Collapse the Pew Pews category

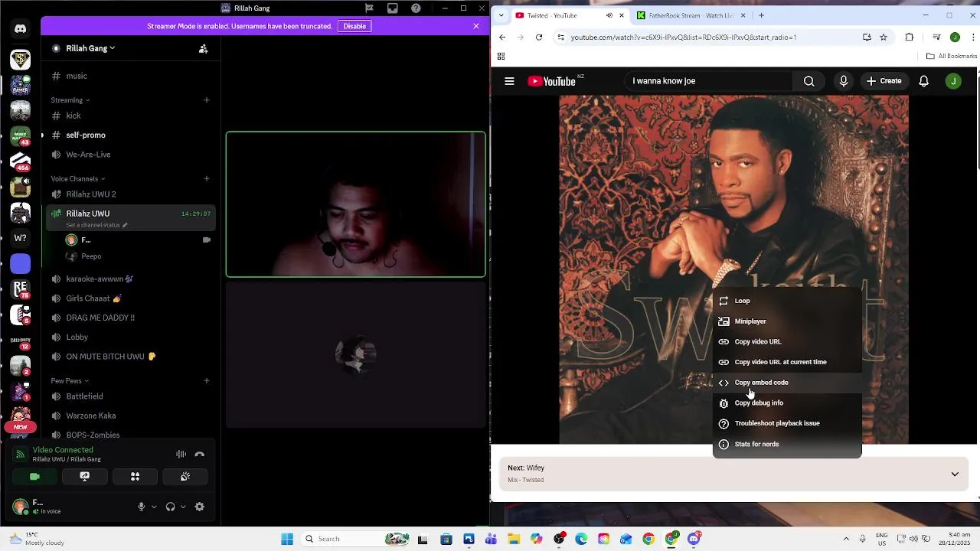pos(69,380)
